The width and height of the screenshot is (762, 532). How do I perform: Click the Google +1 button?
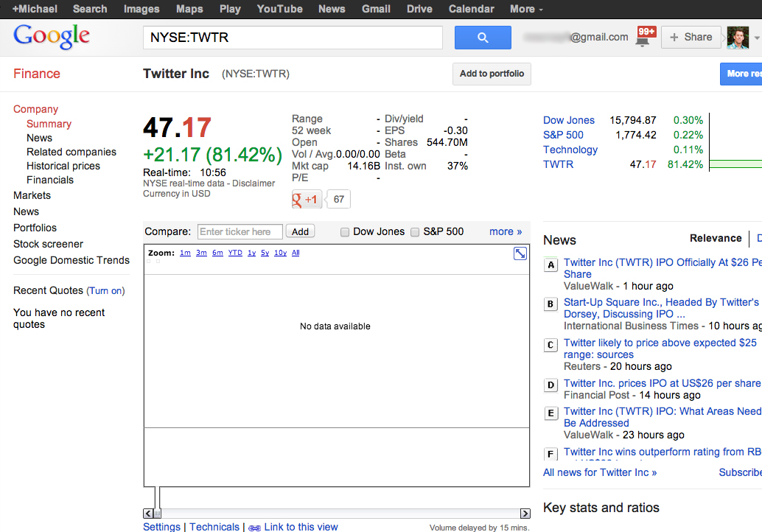pos(307,199)
